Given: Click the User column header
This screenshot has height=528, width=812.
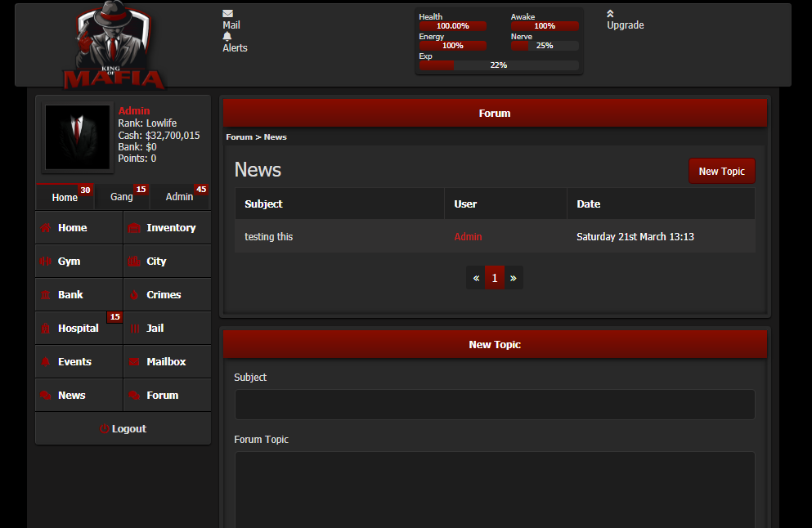Looking at the screenshot, I should (506, 204).
